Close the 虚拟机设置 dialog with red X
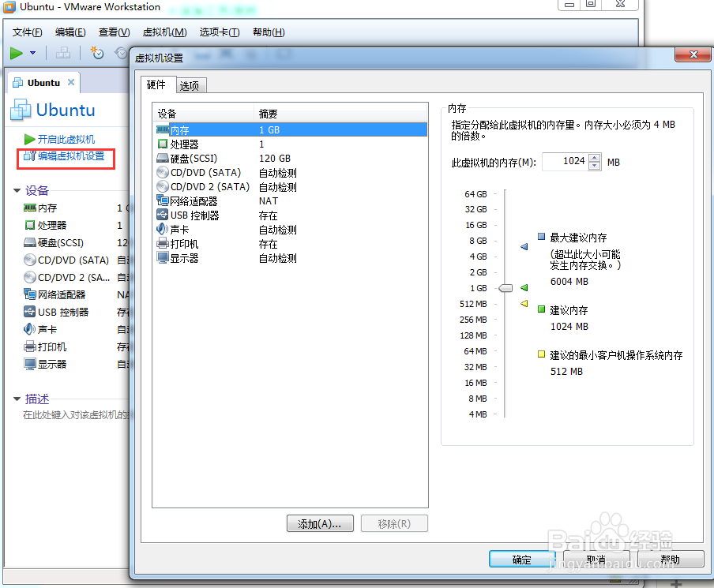Screen dimensions: 714x588 (693, 54)
